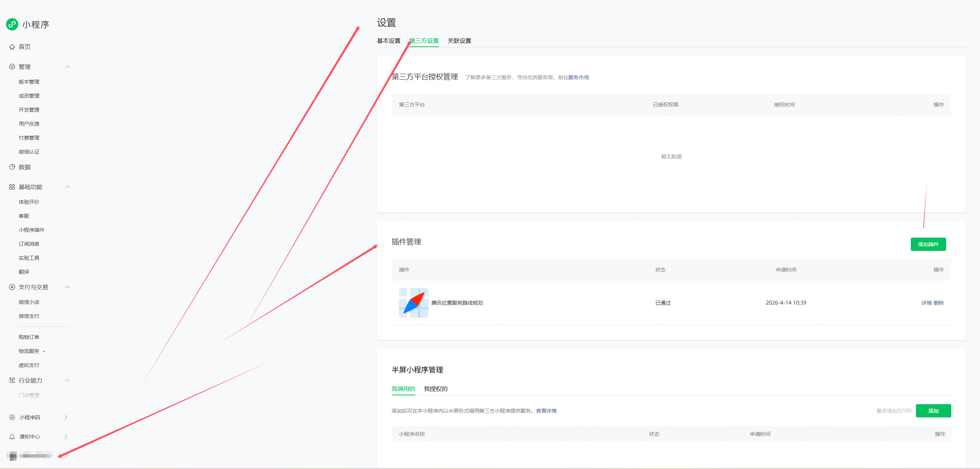Switch to the 关联设置 tab
The height and width of the screenshot is (469, 980).
(x=459, y=41)
